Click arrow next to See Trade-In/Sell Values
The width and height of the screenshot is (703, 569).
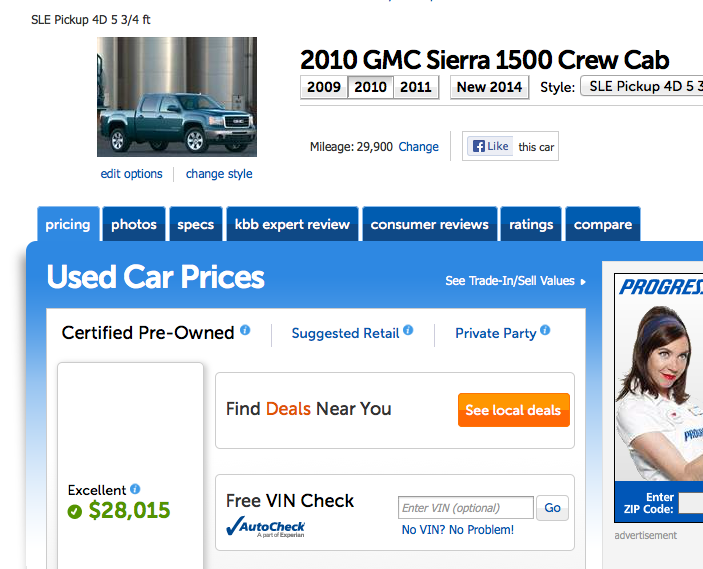click(x=583, y=282)
